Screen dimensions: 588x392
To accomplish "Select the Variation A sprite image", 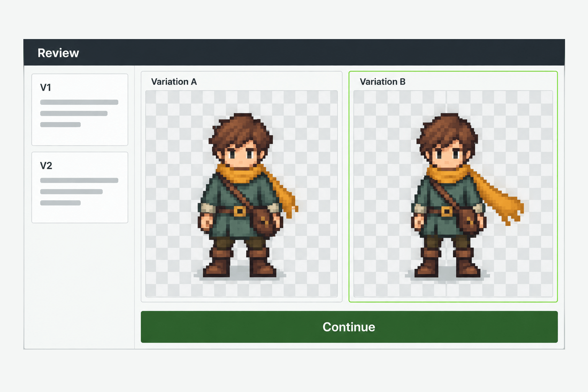I will (x=242, y=194).
